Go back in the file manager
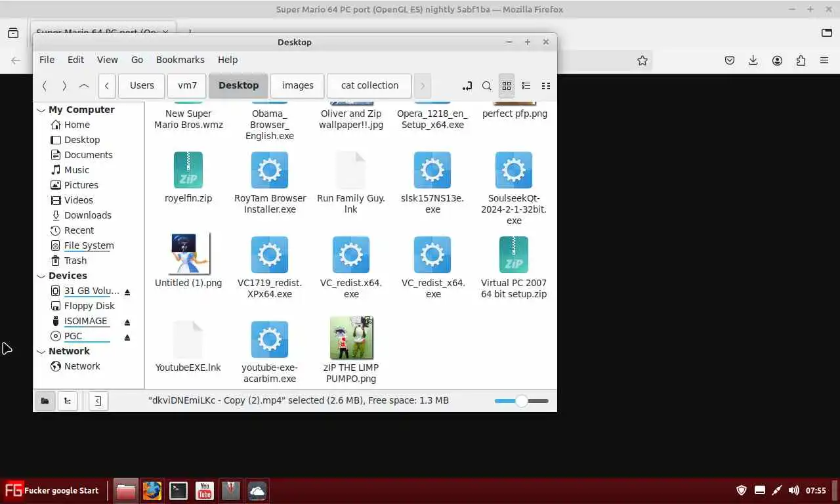 [x=44, y=86]
